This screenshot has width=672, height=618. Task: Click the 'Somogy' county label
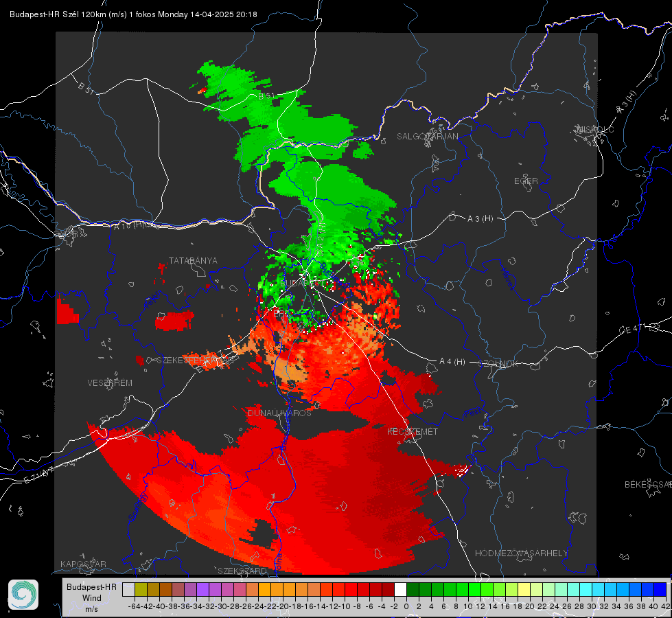tap(137, 507)
